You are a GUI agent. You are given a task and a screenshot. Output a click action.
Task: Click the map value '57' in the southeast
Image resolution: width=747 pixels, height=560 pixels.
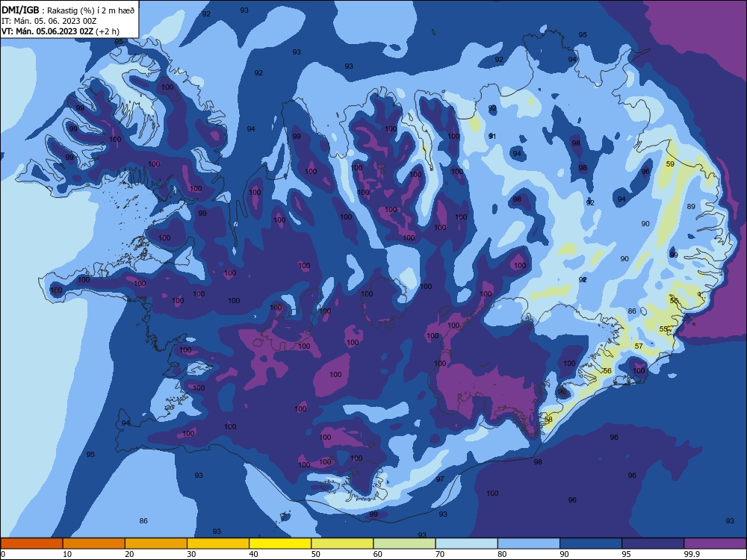pyautogui.click(x=639, y=346)
